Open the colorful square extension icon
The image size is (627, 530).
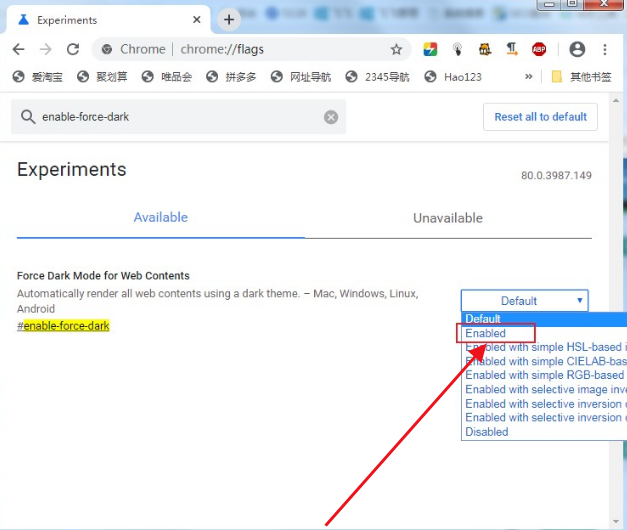[x=430, y=49]
